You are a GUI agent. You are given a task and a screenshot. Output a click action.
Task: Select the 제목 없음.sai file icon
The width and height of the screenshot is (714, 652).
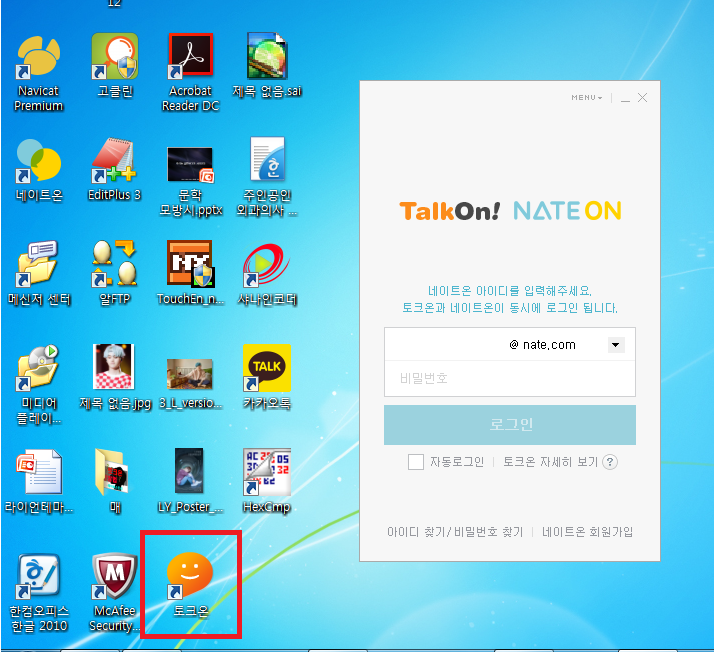point(267,66)
